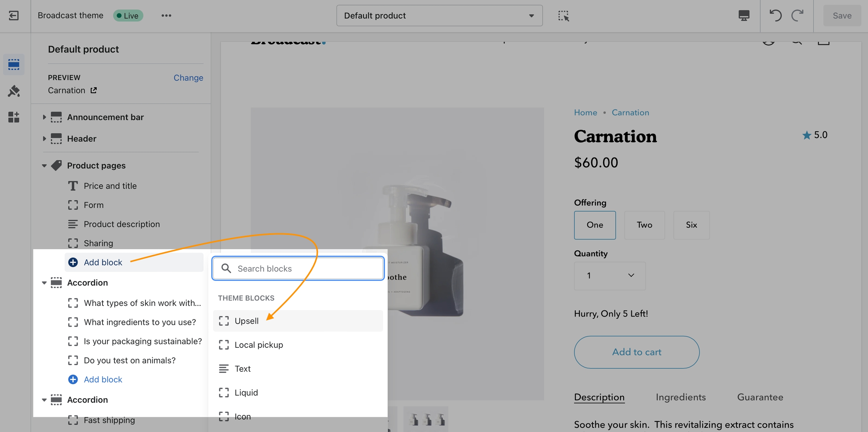Open theme settings paintbrush icon
The height and width of the screenshot is (432, 868).
click(14, 91)
